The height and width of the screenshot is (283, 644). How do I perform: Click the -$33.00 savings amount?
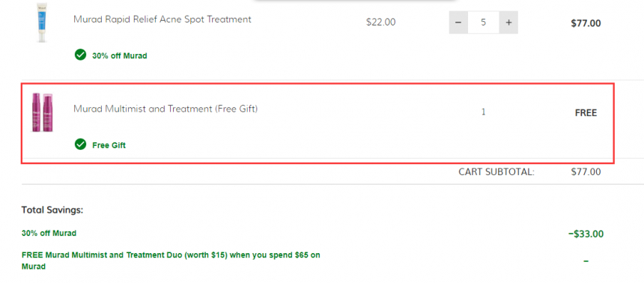coord(586,234)
